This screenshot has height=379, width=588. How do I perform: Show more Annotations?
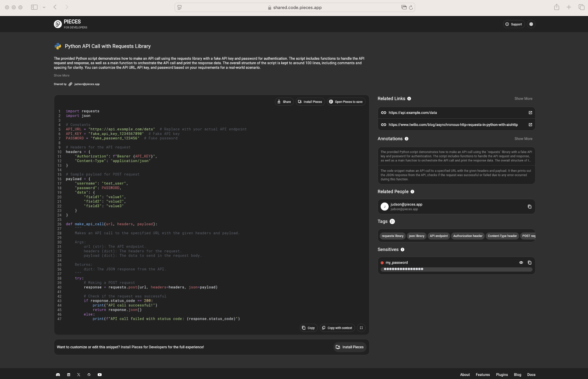pos(523,139)
